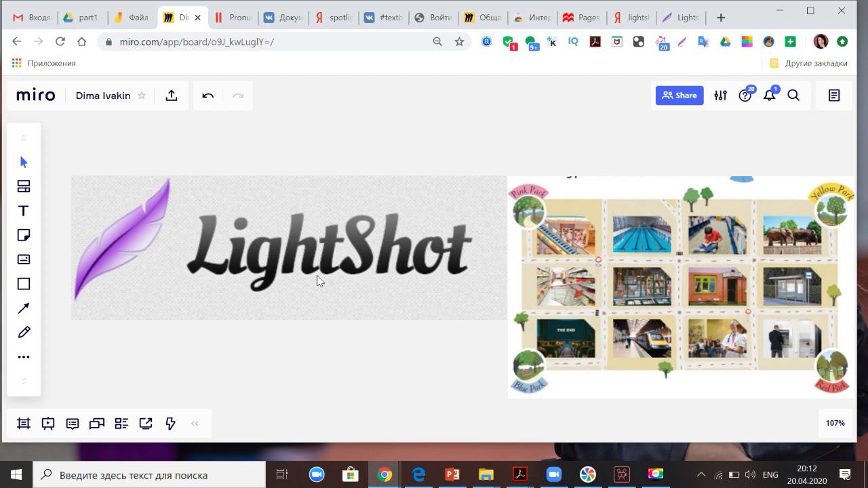Click the 107% zoom level indicator

(835, 423)
